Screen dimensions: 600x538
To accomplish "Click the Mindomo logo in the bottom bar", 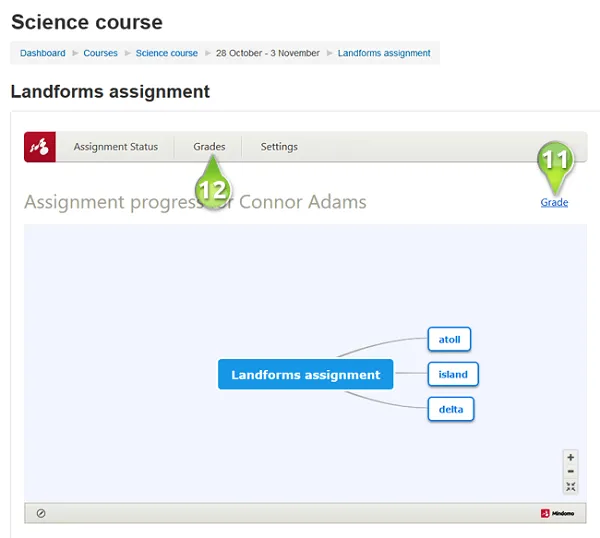I will [x=557, y=513].
